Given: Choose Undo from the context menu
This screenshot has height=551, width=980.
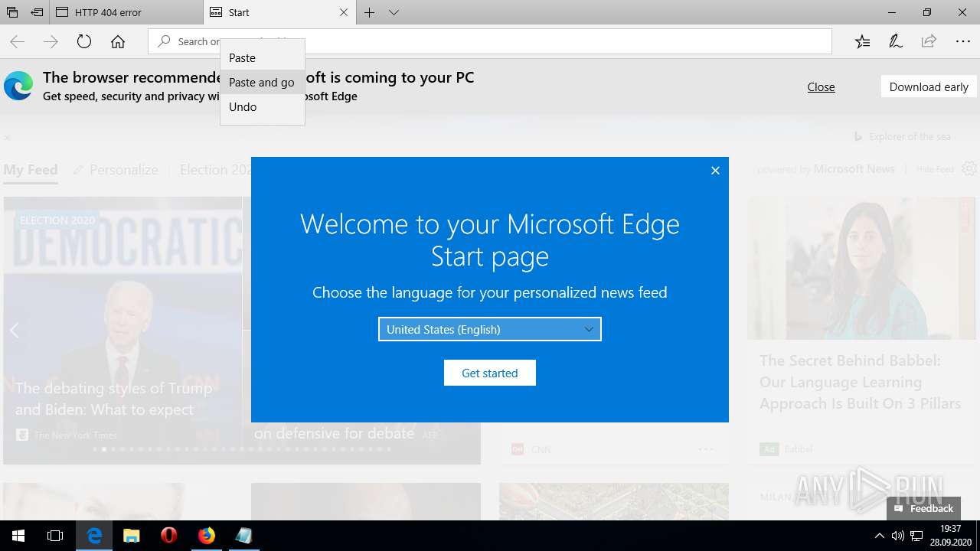Looking at the screenshot, I should (263, 107).
